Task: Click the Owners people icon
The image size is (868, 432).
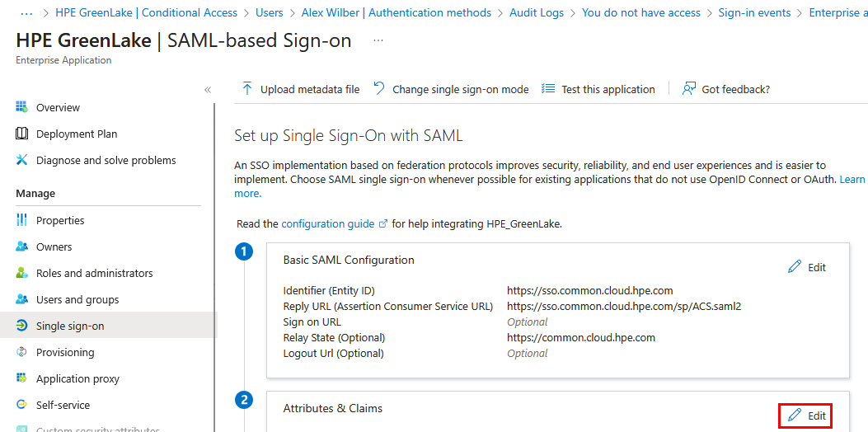Action: coord(22,247)
